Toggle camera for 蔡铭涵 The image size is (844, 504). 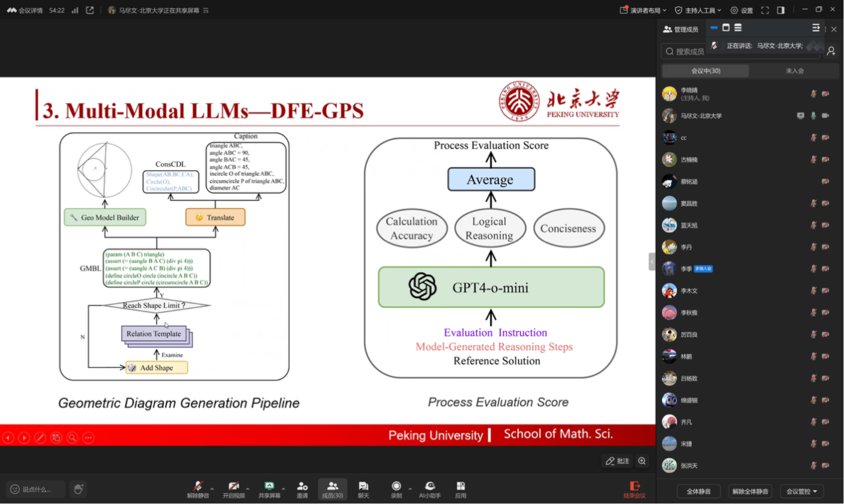(x=825, y=181)
